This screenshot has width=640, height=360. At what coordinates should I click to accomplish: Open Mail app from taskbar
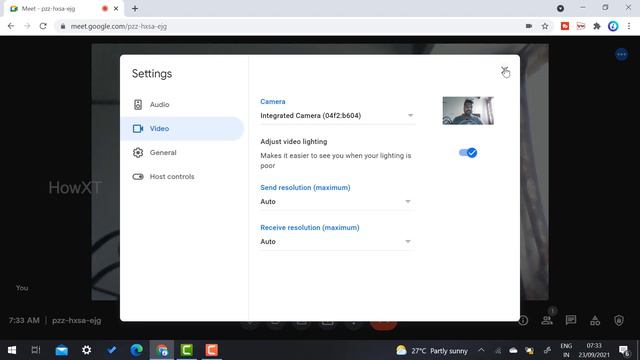[x=62, y=350]
